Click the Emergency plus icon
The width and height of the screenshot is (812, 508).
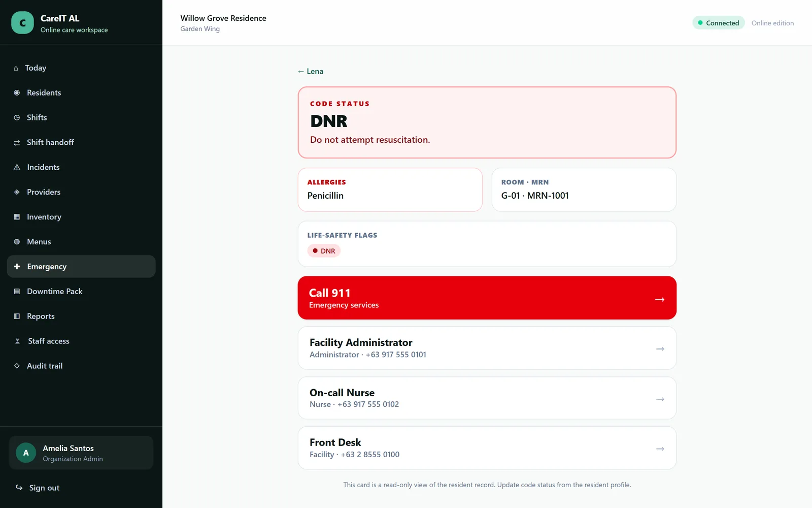[17, 267]
